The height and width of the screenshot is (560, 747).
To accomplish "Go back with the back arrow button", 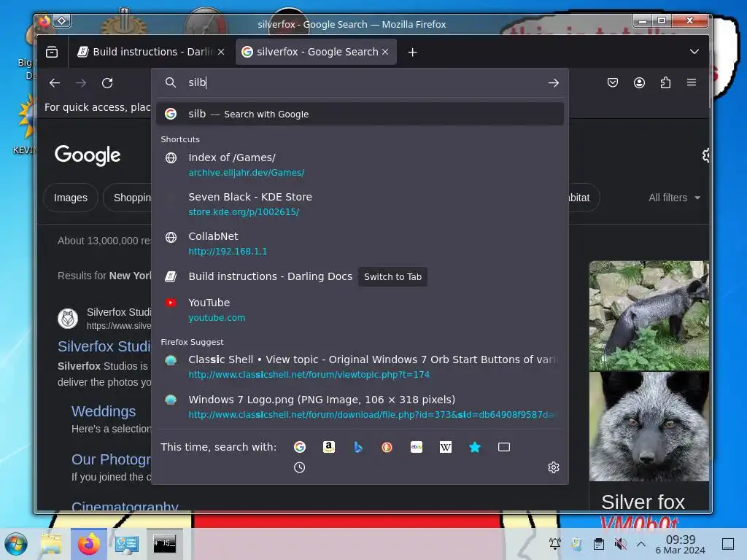I will (55, 83).
